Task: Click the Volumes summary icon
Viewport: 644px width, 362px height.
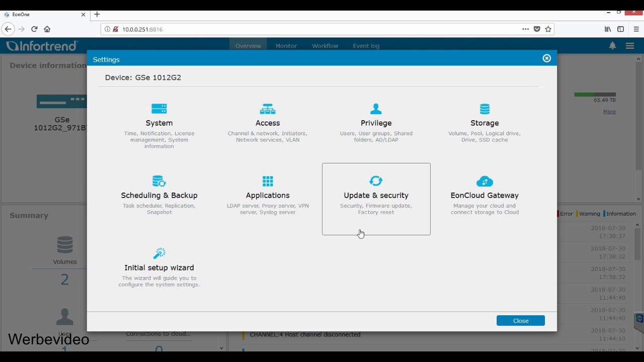Action: [65, 245]
